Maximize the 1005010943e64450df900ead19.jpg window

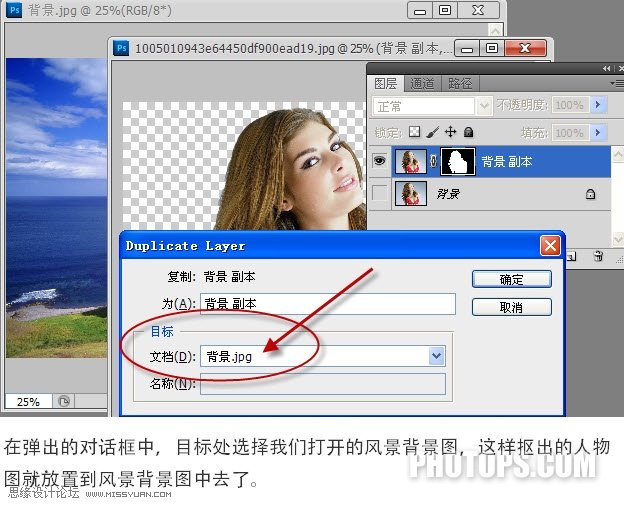pos(492,49)
